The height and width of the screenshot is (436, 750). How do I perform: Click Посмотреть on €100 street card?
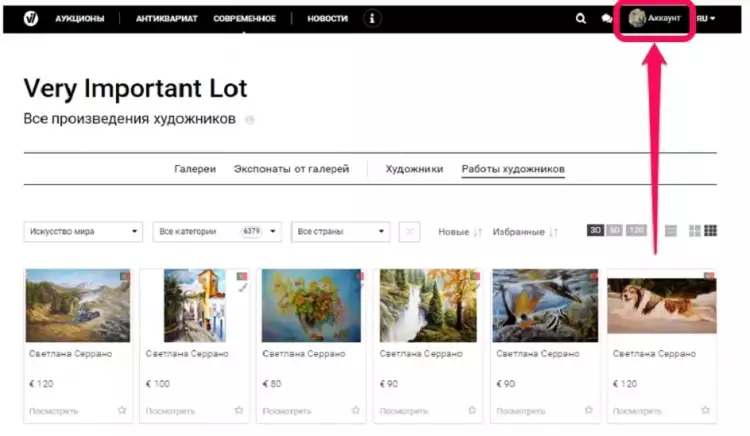pos(170,411)
